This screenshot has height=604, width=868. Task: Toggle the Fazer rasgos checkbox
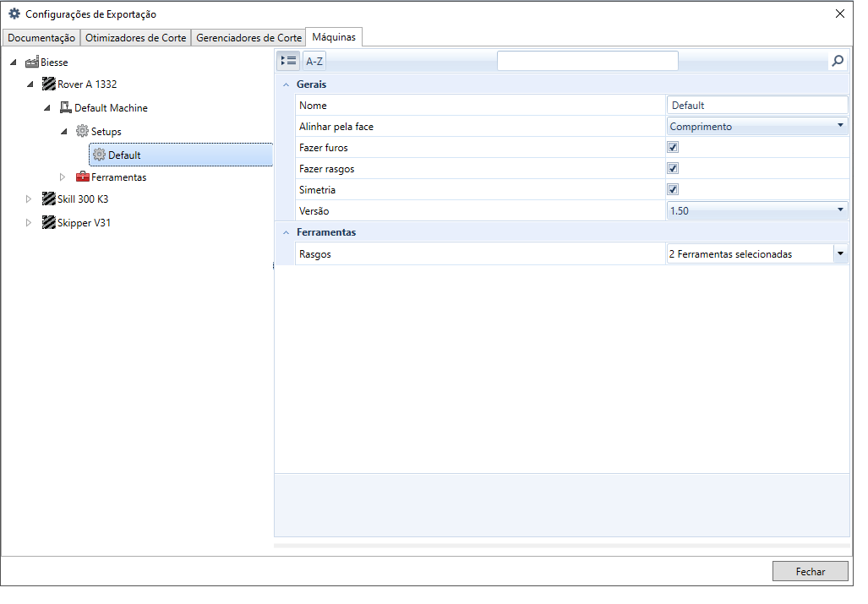coord(673,168)
